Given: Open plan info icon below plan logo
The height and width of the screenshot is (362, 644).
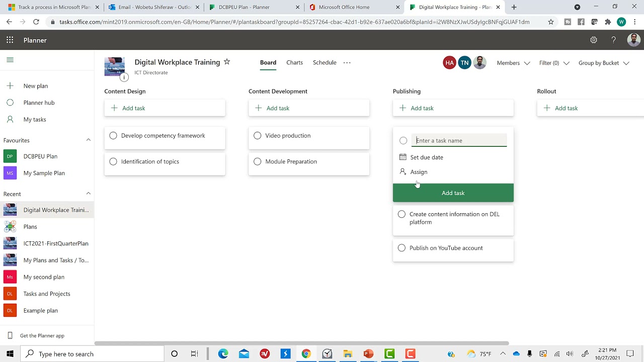Looking at the screenshot, I should point(124,77).
